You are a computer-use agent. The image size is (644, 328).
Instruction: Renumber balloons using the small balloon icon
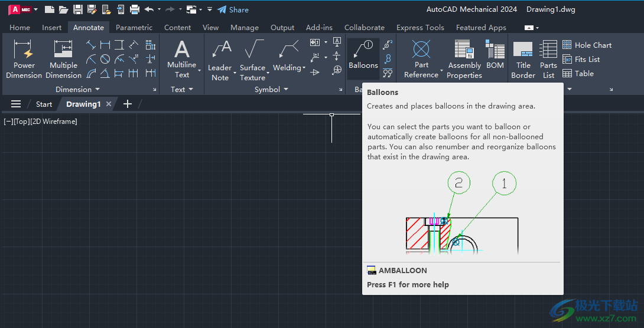point(388,45)
